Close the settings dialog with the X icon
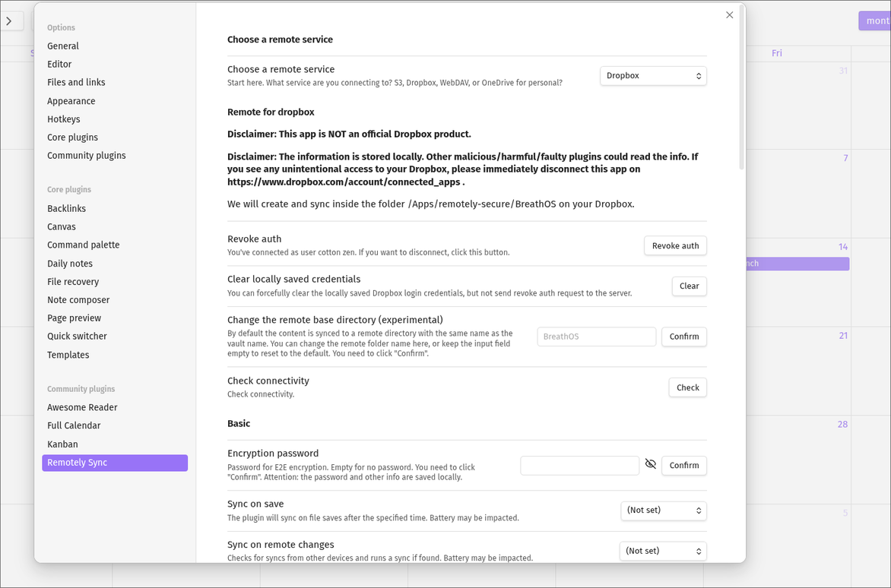Screen dimensions: 891x588 (730, 14)
